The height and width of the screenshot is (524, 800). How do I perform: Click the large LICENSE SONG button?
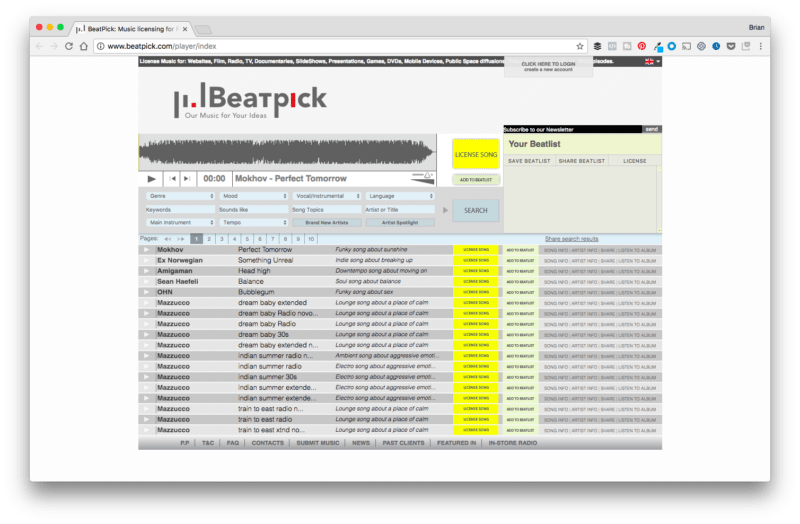pyautogui.click(x=476, y=154)
